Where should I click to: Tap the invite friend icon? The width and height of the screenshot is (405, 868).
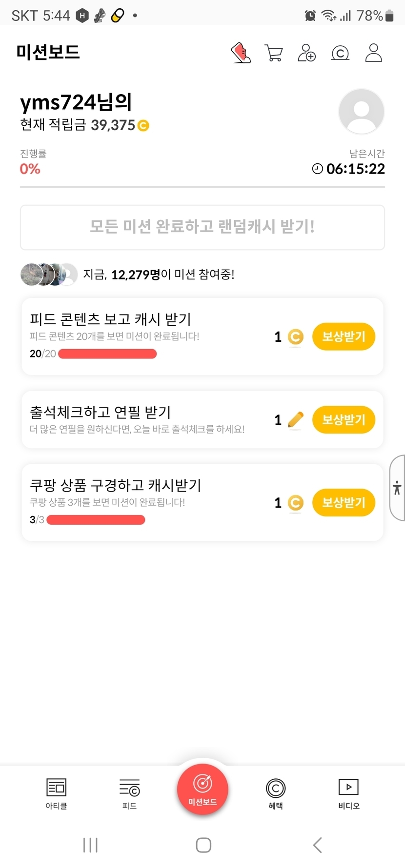point(306,53)
